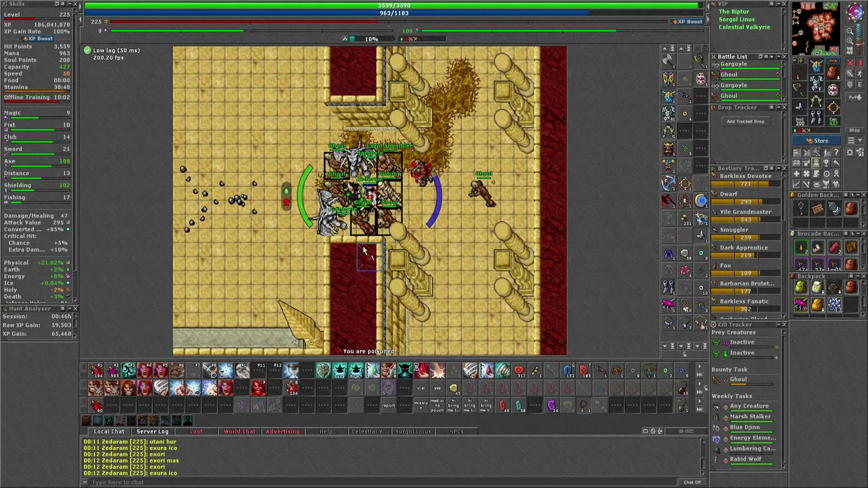Open the Loot chat tab

(196, 431)
